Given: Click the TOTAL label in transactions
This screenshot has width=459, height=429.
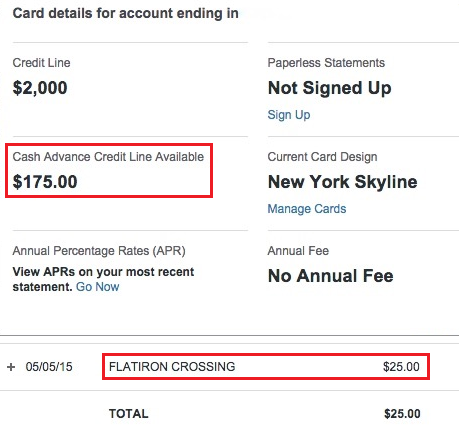Looking at the screenshot, I should click(129, 414).
